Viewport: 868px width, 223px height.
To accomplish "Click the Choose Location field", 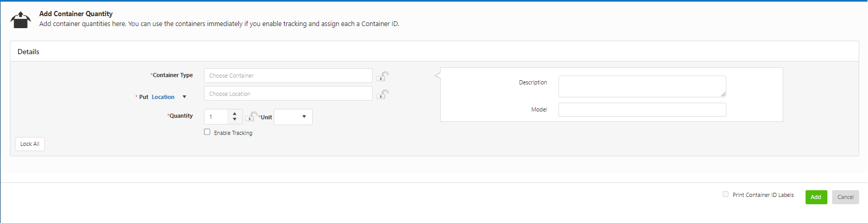I will (x=288, y=94).
